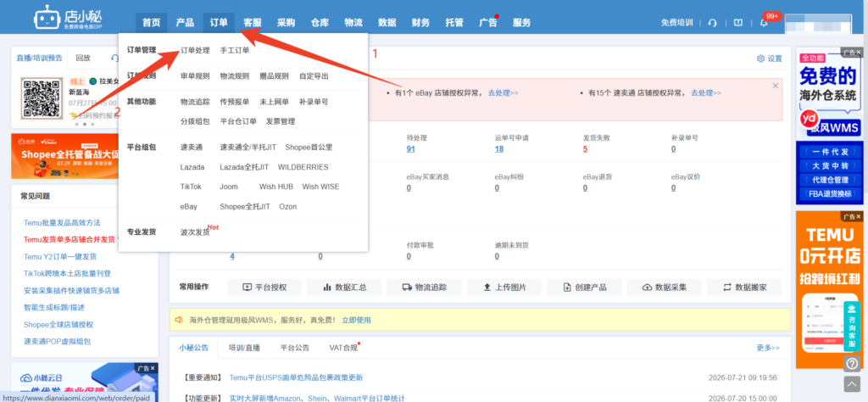
Task: Switch to the 回放 tab
Action: (83, 58)
